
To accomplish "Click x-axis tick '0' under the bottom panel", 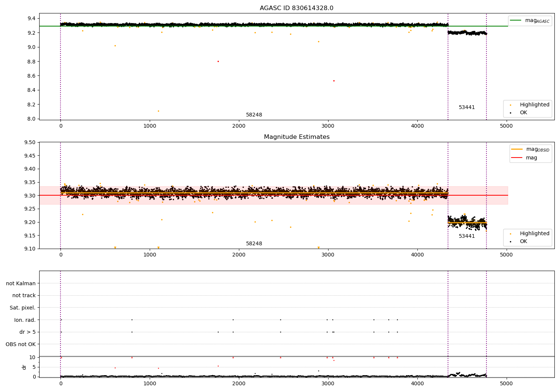I will coord(60,383).
